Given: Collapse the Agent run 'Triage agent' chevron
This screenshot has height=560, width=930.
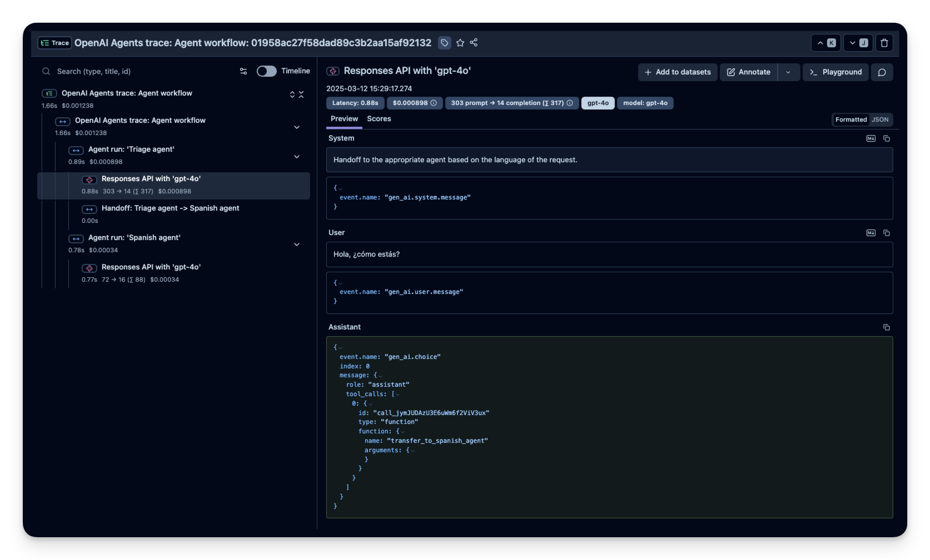Looking at the screenshot, I should (x=297, y=157).
